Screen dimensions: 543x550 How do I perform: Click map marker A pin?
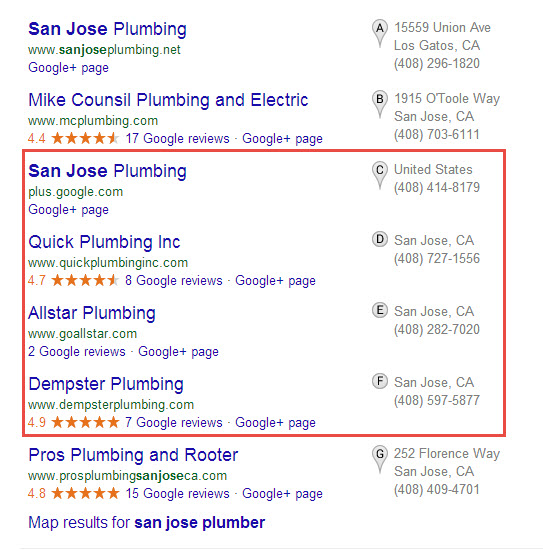pyautogui.click(x=380, y=33)
